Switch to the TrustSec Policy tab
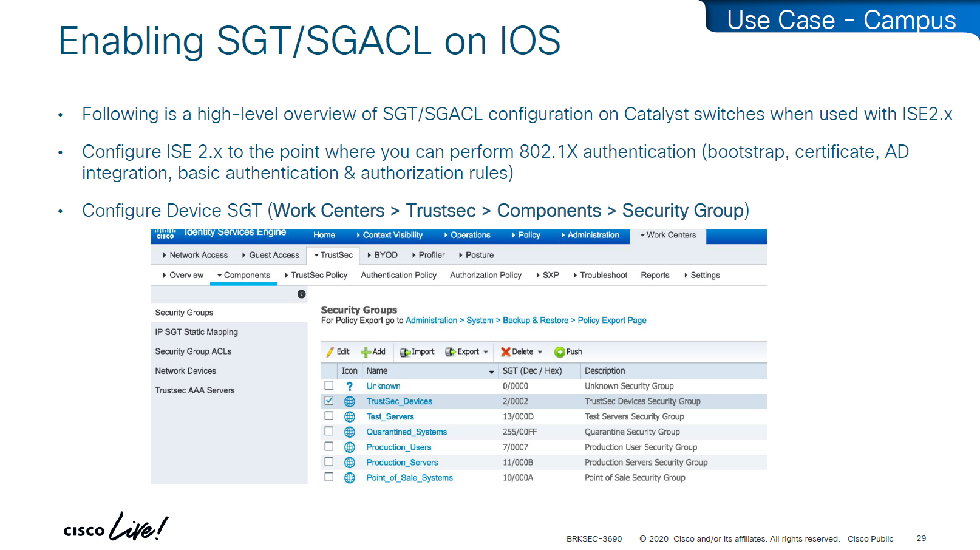This screenshot has width=980, height=550. [318, 275]
